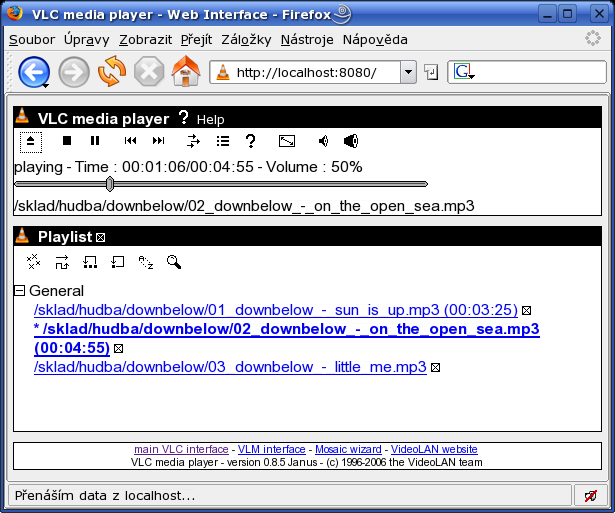The image size is (615, 513).
Task: Open Mosaic wizard link
Action: 348,449
